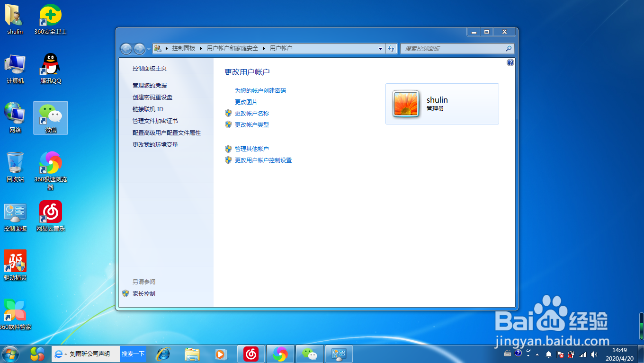Image resolution: width=644 pixels, height=363 pixels.
Task: Select 360极速浏览器 desktop icon
Action: pyautogui.click(x=51, y=170)
